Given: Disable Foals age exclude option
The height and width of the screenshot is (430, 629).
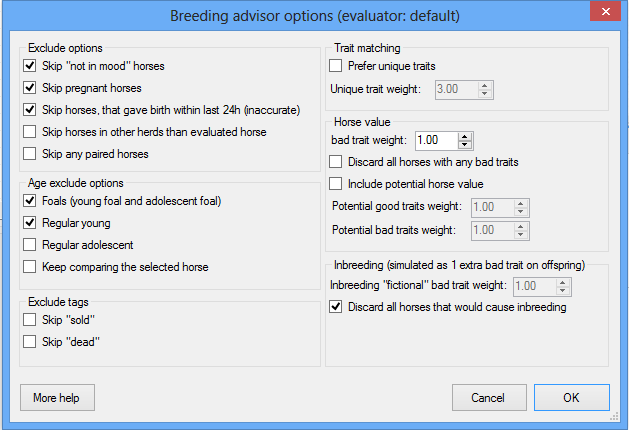Looking at the screenshot, I should 30,201.
